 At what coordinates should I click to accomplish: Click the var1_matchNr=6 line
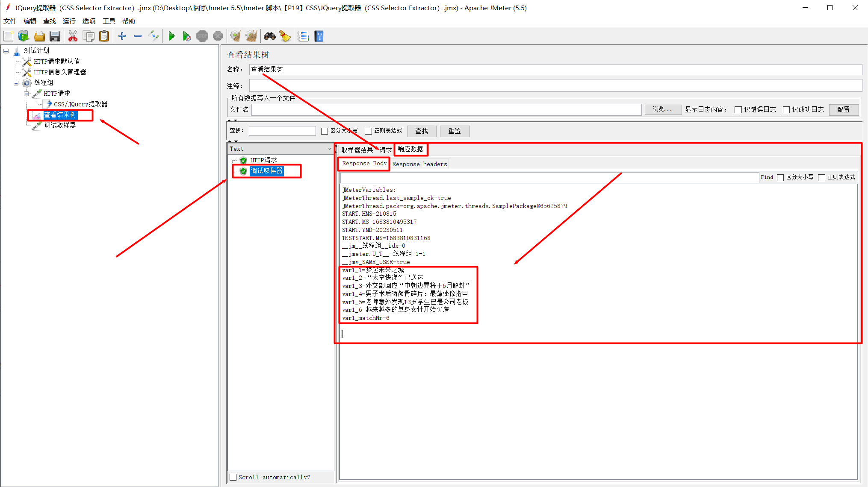[366, 318]
